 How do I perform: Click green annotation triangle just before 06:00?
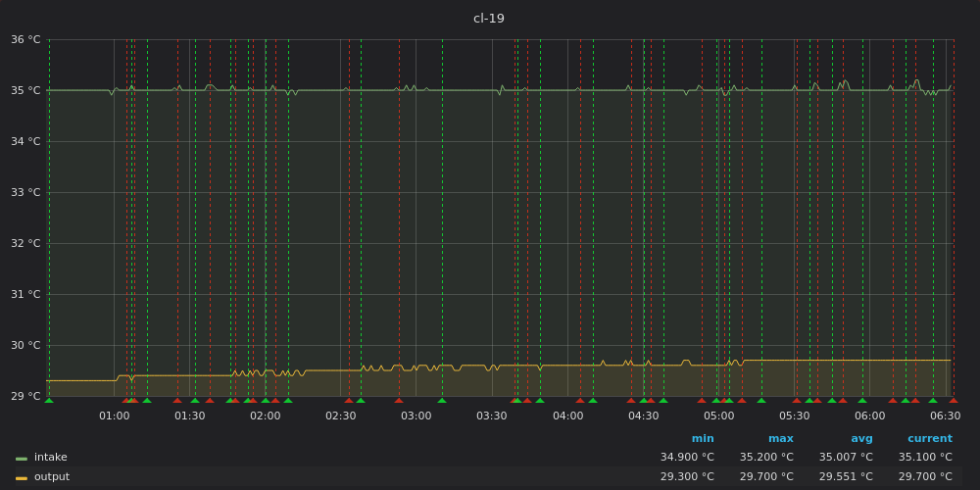click(x=862, y=401)
